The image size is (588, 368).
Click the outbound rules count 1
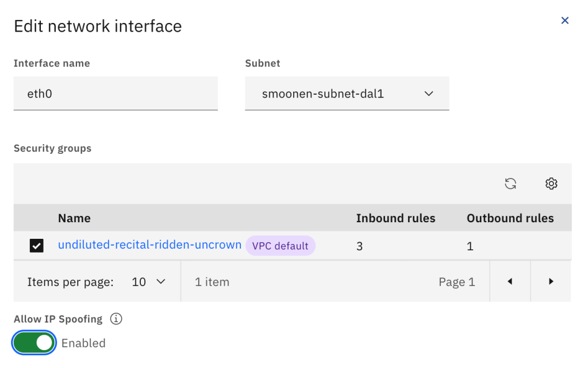pos(470,246)
